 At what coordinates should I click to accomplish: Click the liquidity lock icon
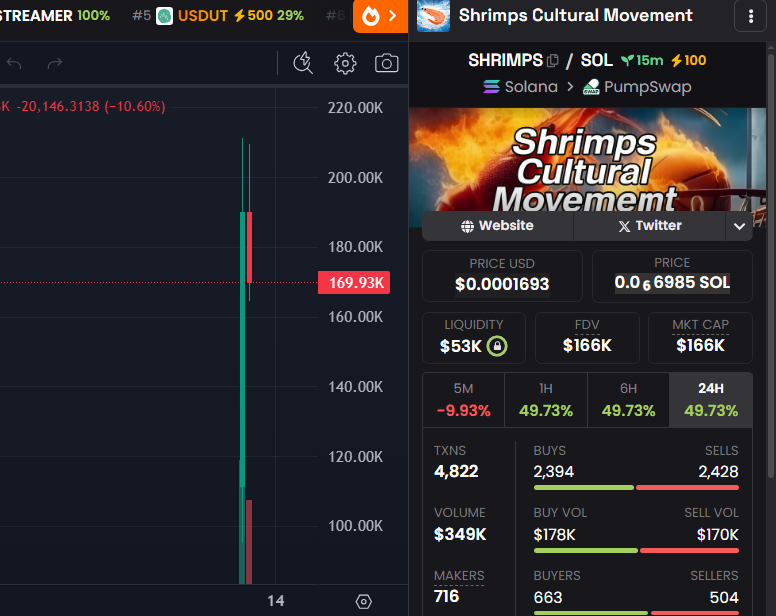coord(497,346)
